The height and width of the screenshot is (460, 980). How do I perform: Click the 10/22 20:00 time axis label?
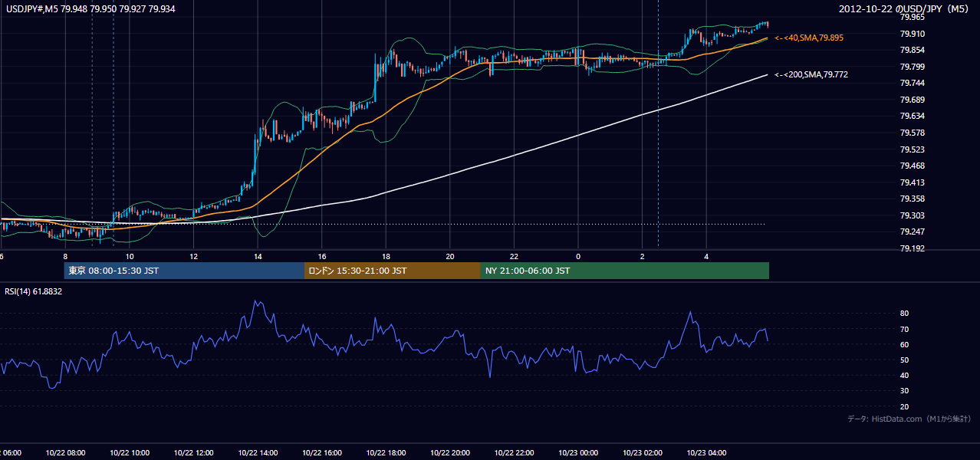(450, 453)
